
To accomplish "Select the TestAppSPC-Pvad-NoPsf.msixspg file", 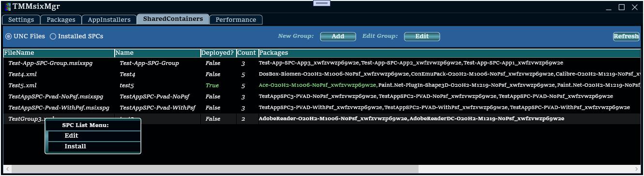I will pos(56,96).
